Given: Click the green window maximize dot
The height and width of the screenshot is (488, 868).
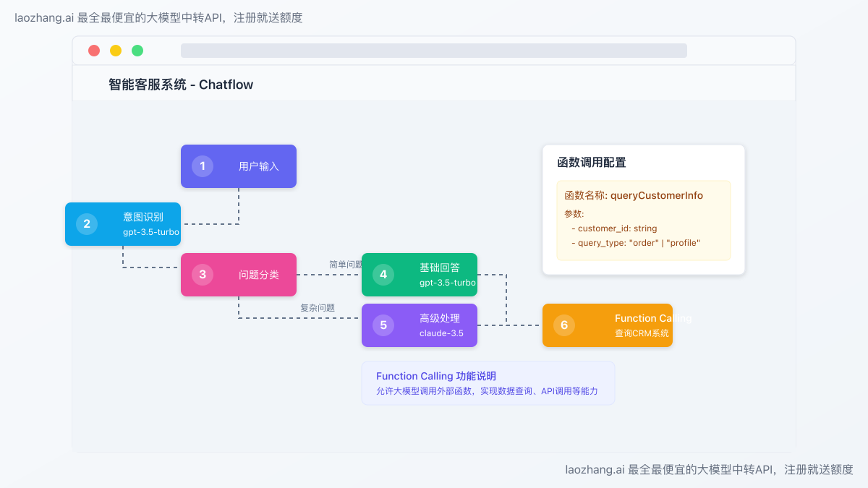Looking at the screenshot, I should pyautogui.click(x=137, y=51).
